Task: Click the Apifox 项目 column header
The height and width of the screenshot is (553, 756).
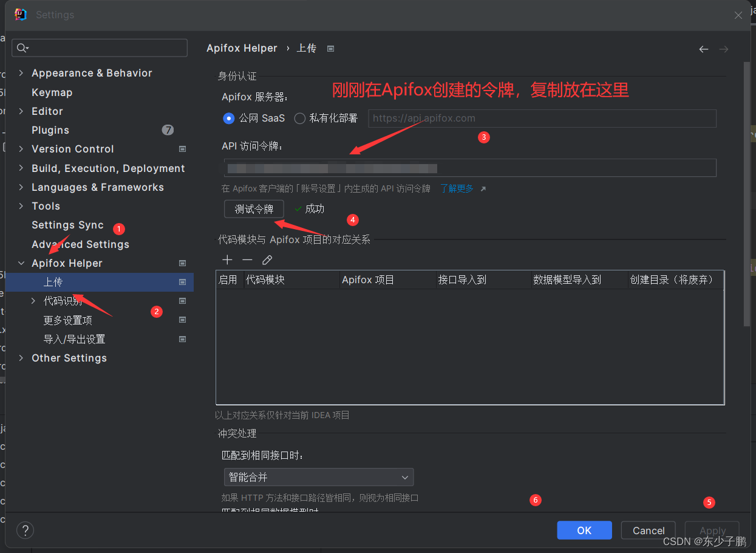Action: click(387, 280)
